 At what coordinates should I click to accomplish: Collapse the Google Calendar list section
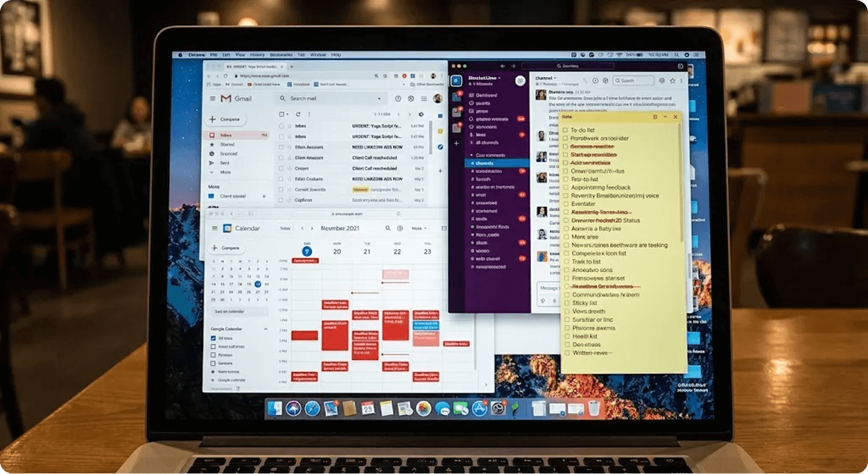tap(265, 329)
